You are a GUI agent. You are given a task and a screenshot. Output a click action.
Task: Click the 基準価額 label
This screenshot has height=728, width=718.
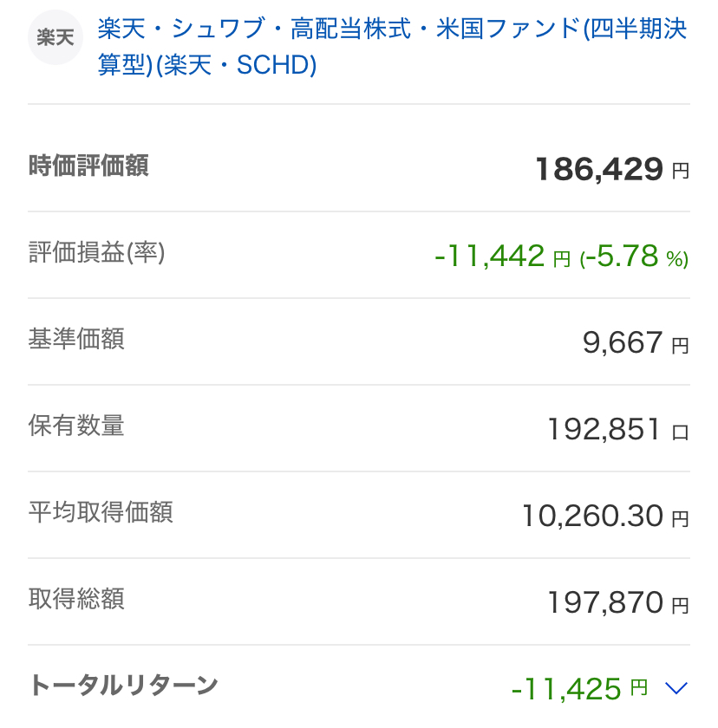tap(76, 339)
